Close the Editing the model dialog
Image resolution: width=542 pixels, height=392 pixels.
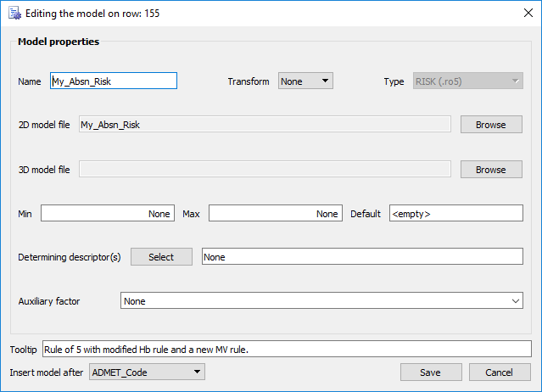click(x=528, y=13)
